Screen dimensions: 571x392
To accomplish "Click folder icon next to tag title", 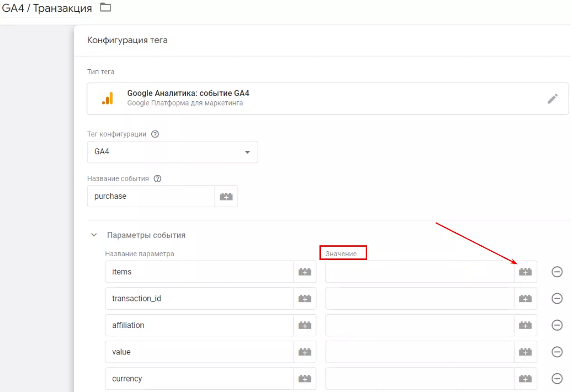I will (x=105, y=7).
